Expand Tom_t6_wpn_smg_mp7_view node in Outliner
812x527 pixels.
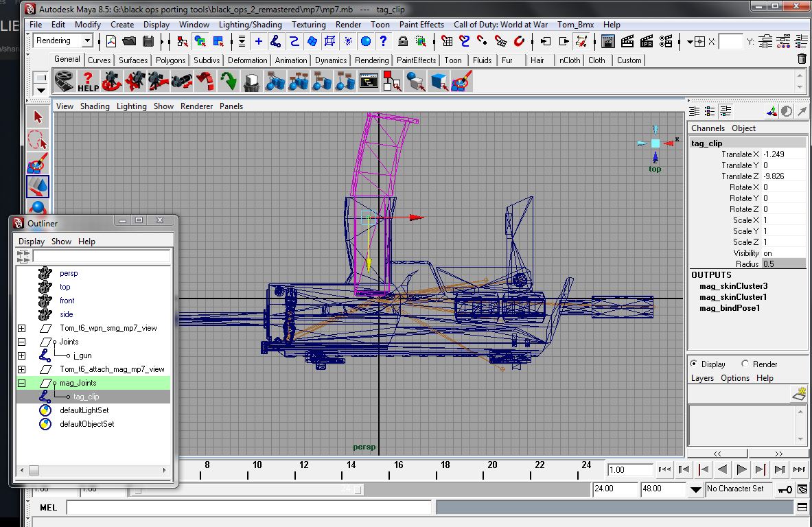pos(21,328)
